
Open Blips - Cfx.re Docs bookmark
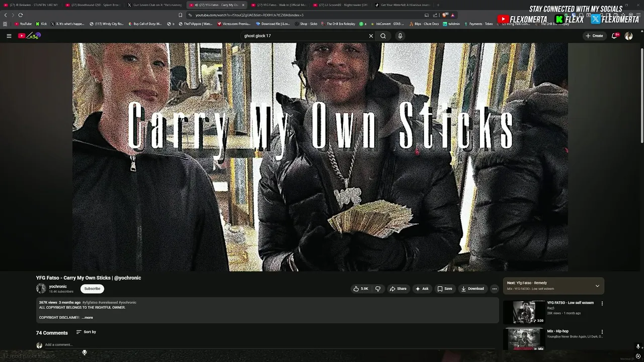click(424, 24)
